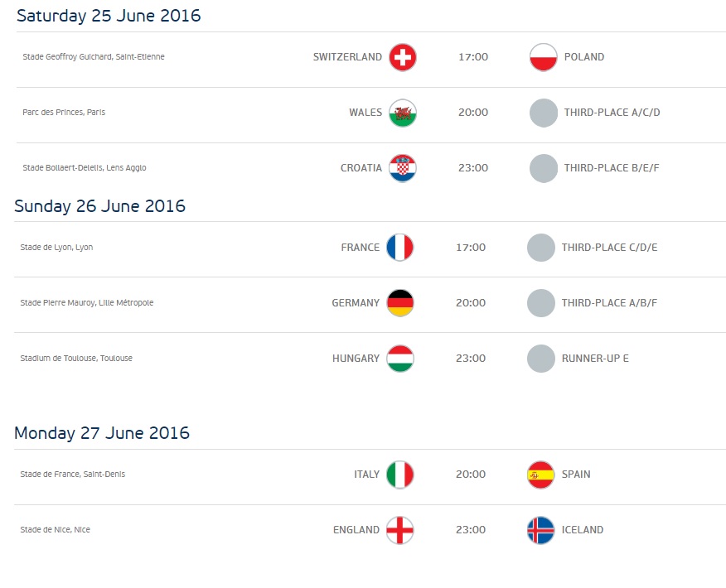Click the Iceland flag icon
The image size is (726, 588).
point(541,530)
